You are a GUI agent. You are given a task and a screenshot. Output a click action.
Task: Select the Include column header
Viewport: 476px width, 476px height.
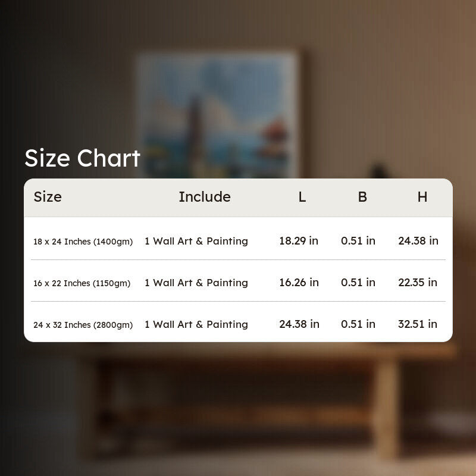(205, 197)
